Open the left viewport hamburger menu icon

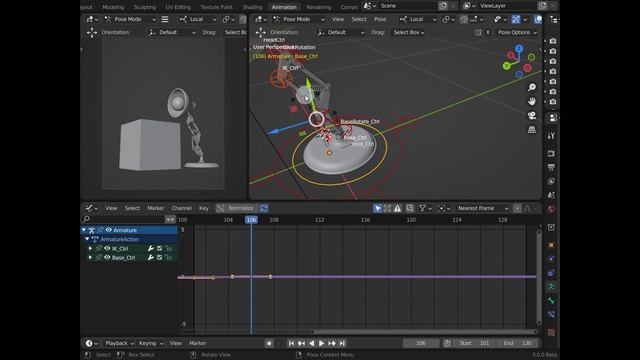tap(165, 19)
